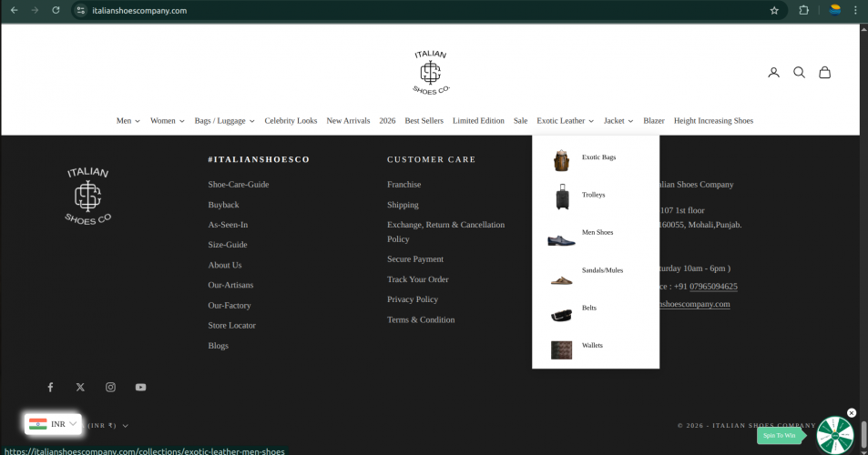868x455 pixels.
Task: Open Celebrity Looks menu item
Action: (x=291, y=120)
